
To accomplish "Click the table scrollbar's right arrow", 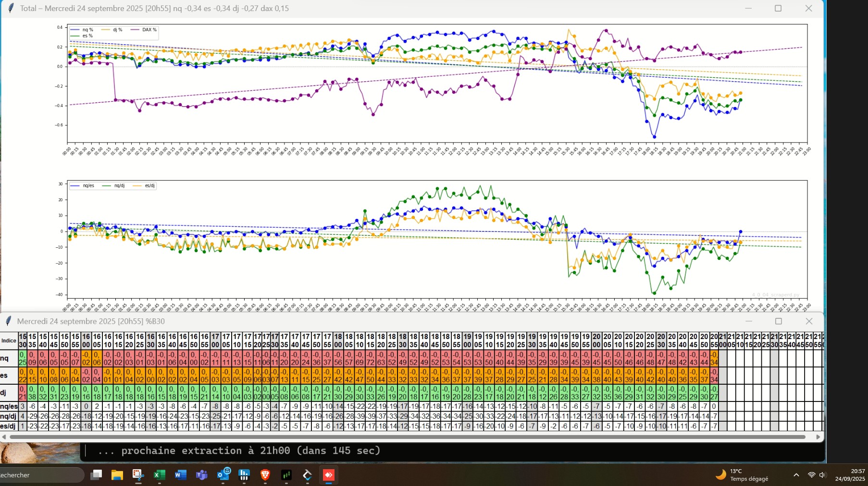I will coord(818,437).
